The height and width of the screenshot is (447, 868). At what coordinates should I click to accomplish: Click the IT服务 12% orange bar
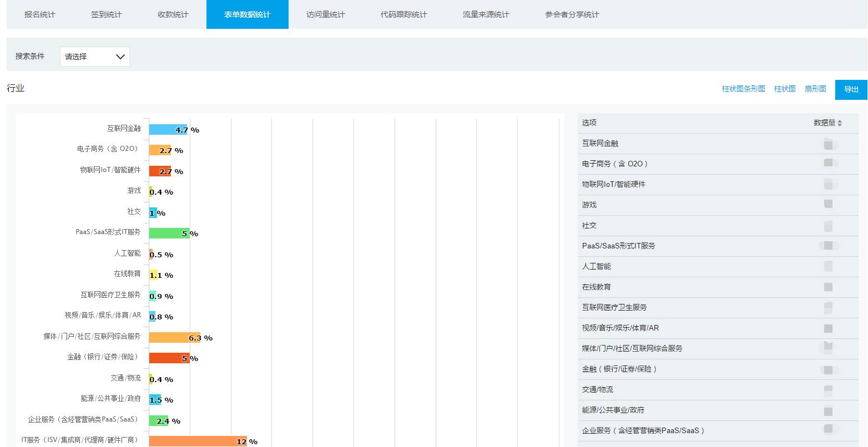(x=198, y=441)
